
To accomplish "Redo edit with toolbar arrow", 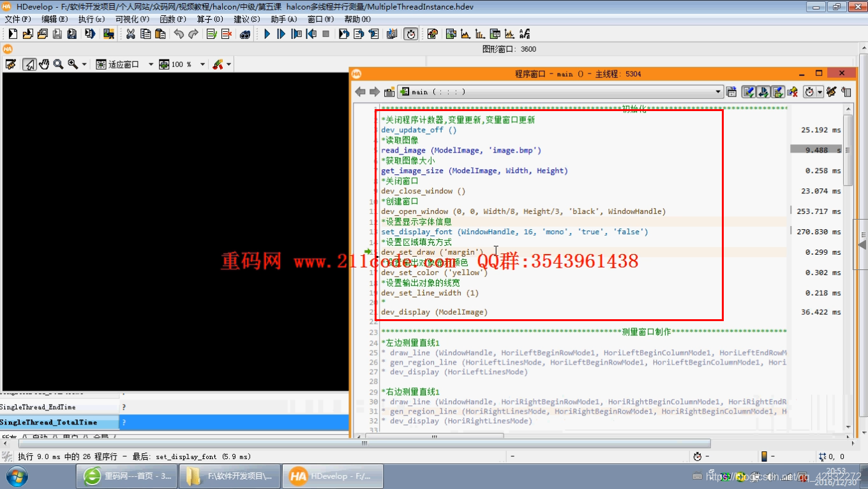I will coord(193,33).
